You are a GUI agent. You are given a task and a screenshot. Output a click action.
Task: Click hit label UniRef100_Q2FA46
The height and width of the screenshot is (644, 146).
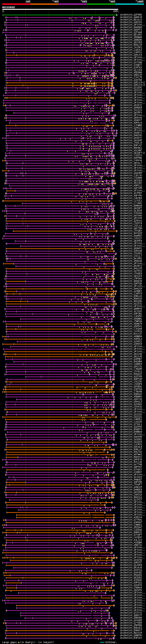[131, 32]
